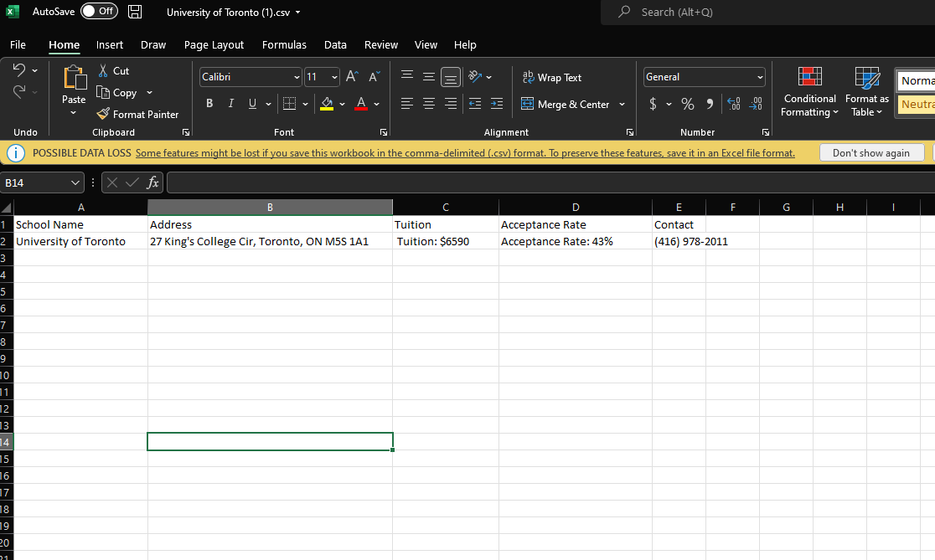Image resolution: width=935 pixels, height=560 pixels.
Task: Open Format as Table gallery
Action: click(867, 92)
